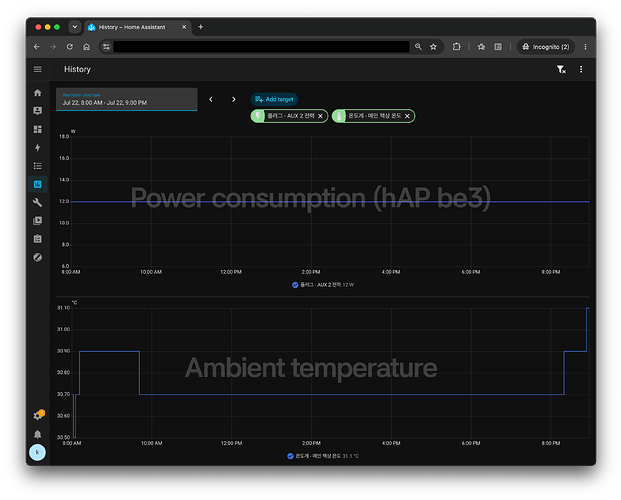Remove the AUX 2 power target chip

[x=320, y=116]
